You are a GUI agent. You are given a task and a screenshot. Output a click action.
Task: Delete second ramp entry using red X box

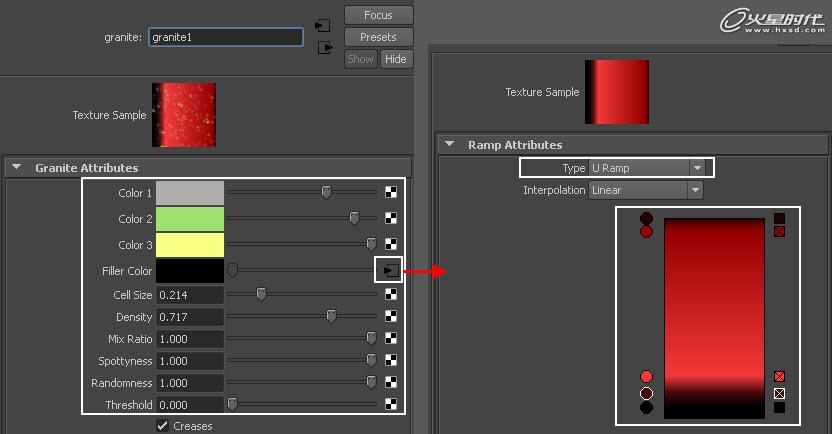tap(779, 231)
